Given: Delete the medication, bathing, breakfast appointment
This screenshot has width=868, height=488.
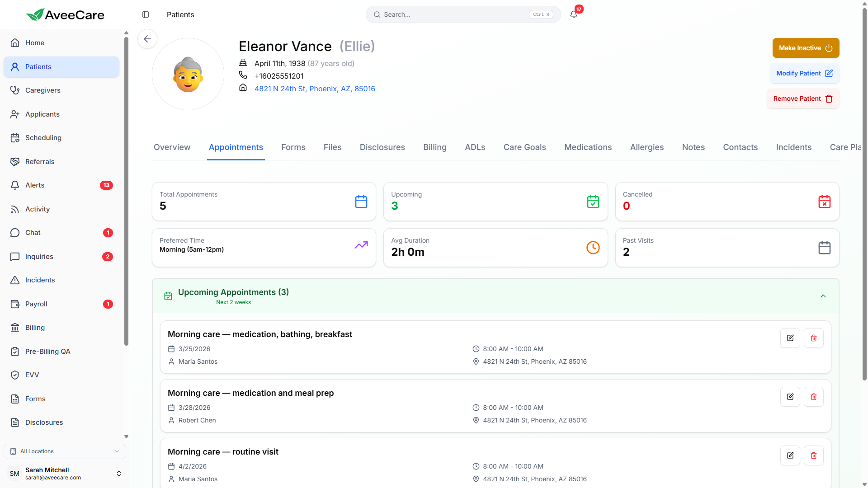Looking at the screenshot, I should (x=813, y=338).
